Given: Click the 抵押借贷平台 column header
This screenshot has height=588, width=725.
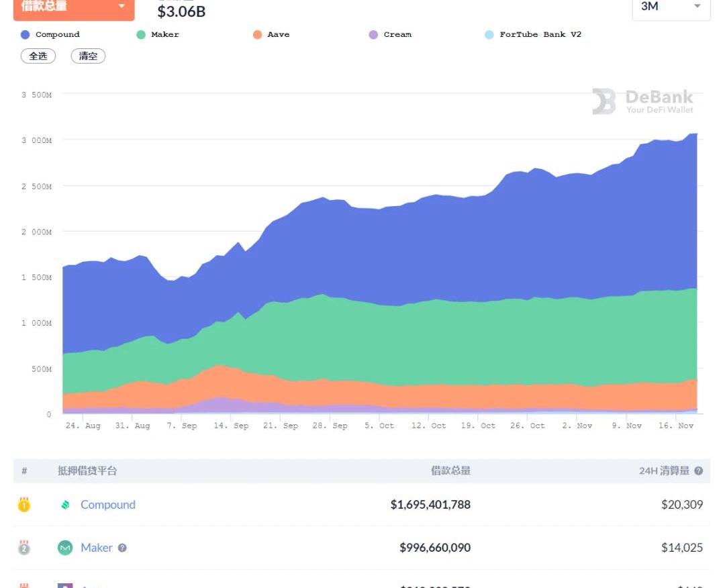Looking at the screenshot, I should 87,471.
